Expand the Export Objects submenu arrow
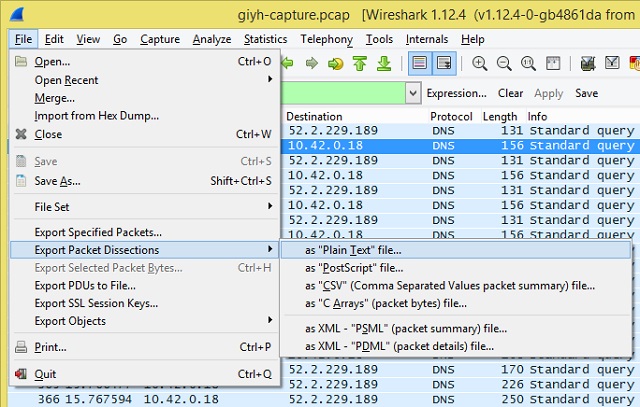The height and width of the screenshot is (407, 640). point(270,320)
